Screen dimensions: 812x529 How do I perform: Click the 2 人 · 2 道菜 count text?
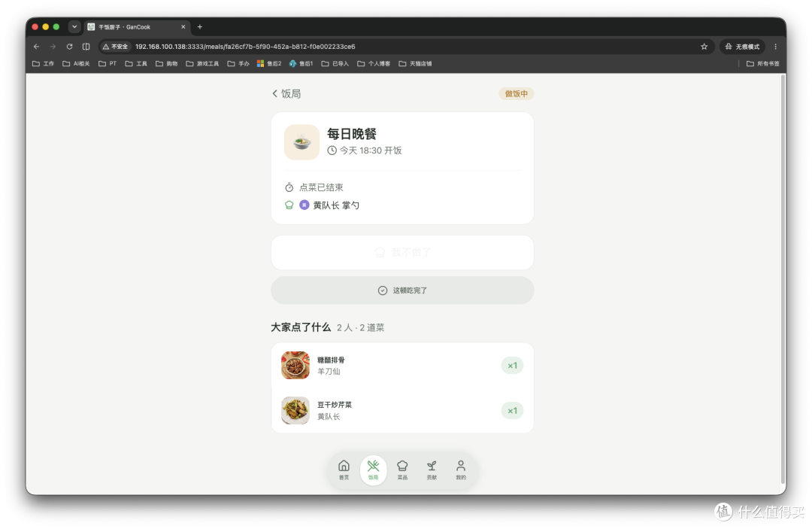click(x=360, y=327)
